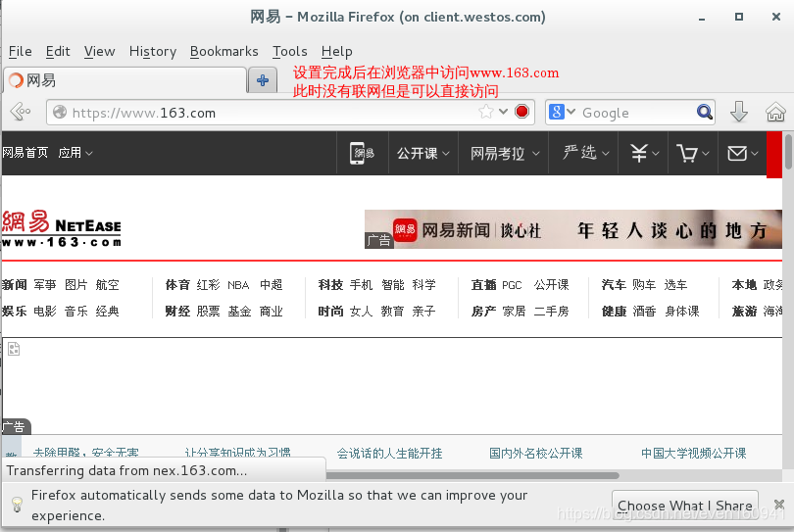Screen dimensions: 794x532
Task: Open the yen payment icon menu
Action: tap(644, 153)
